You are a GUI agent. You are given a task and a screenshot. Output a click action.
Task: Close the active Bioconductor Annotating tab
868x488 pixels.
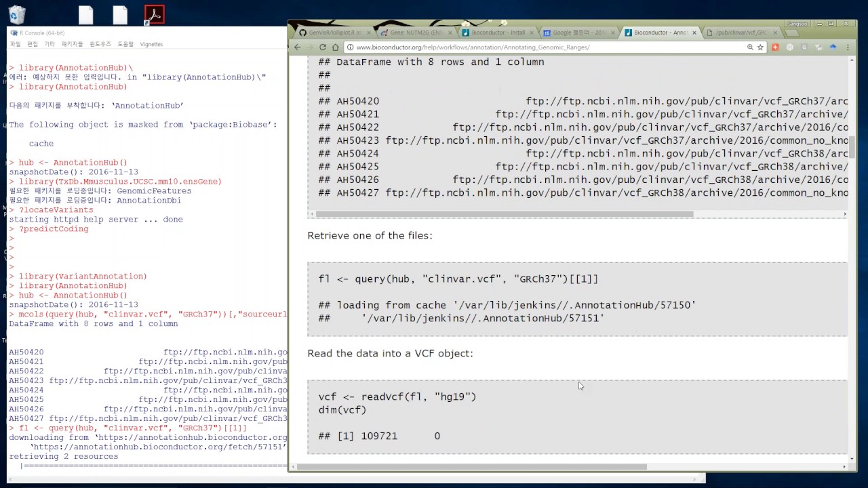[695, 32]
